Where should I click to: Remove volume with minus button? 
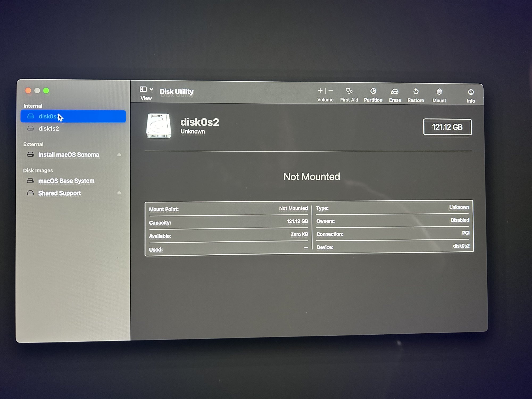pyautogui.click(x=331, y=91)
